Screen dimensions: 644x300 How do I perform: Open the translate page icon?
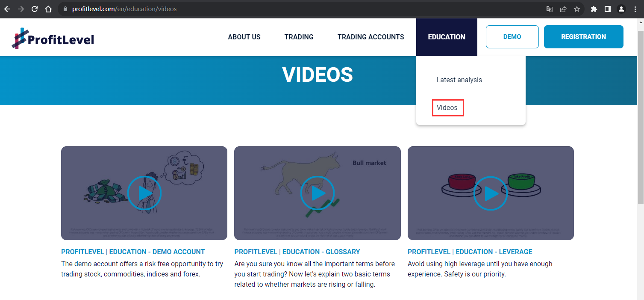550,9
